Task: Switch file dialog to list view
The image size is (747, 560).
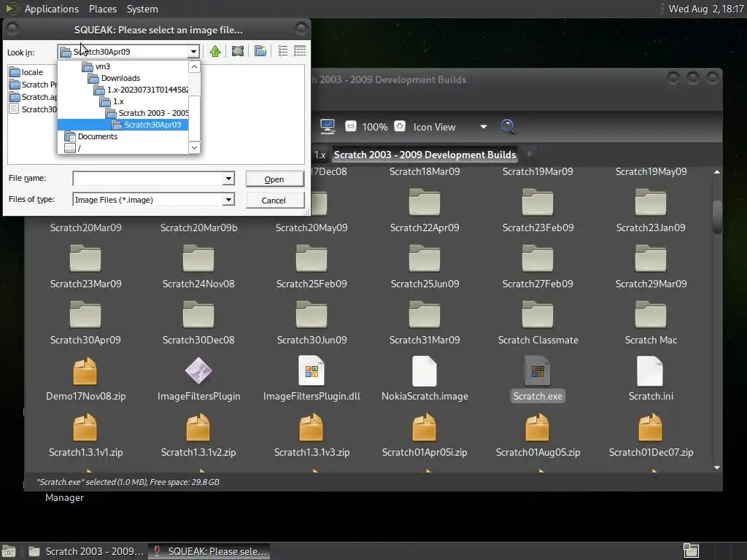Action: tap(283, 51)
